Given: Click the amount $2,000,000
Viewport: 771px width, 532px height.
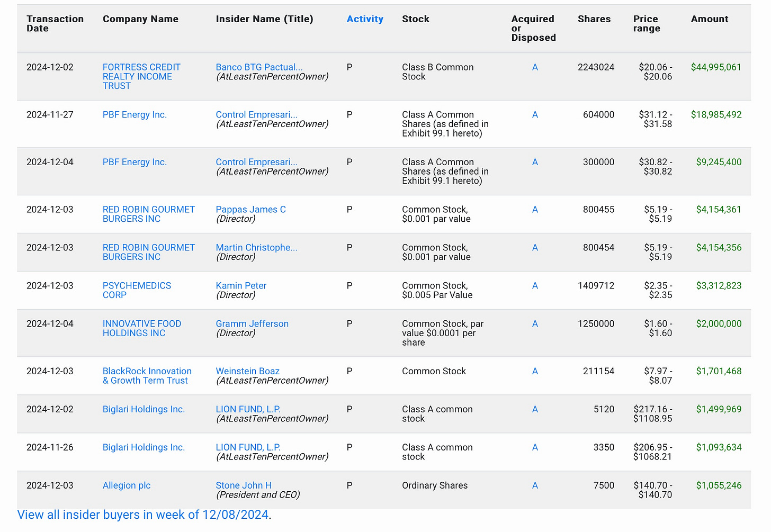Looking at the screenshot, I should click(x=719, y=324).
